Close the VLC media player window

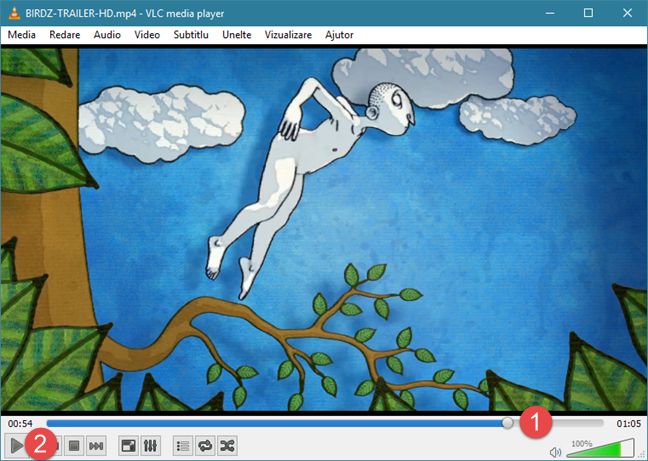pos(627,13)
